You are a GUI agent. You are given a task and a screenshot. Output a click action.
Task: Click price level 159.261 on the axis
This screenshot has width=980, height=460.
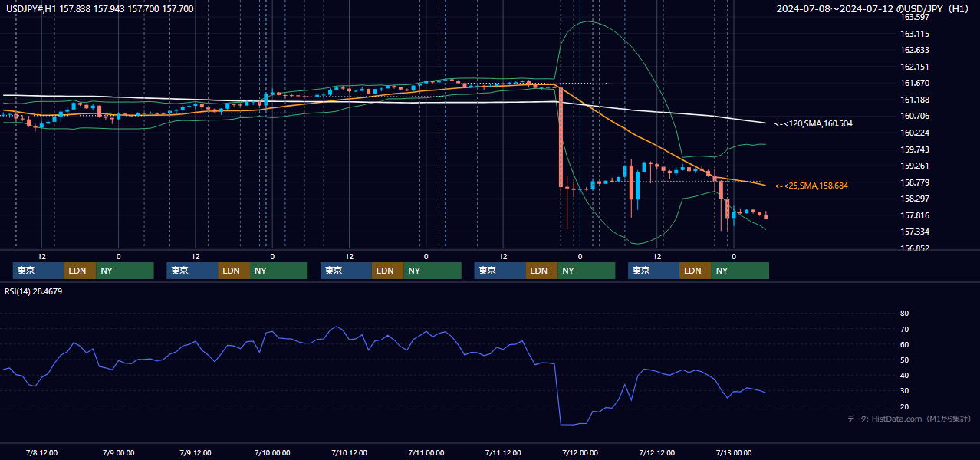[915, 166]
